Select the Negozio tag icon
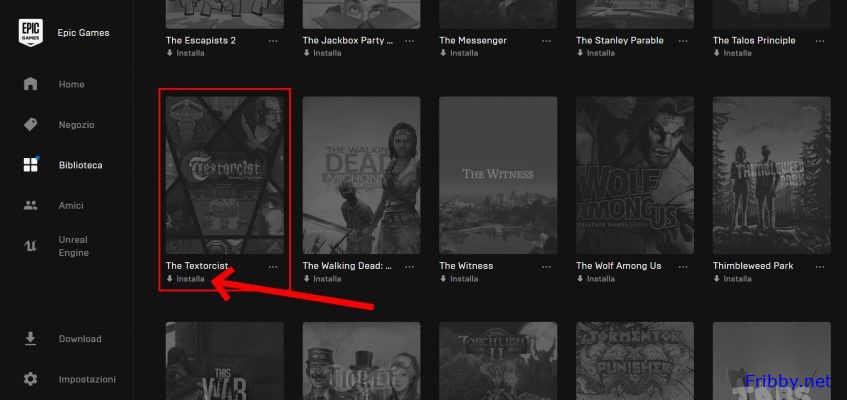The height and width of the screenshot is (400, 847). click(31, 124)
